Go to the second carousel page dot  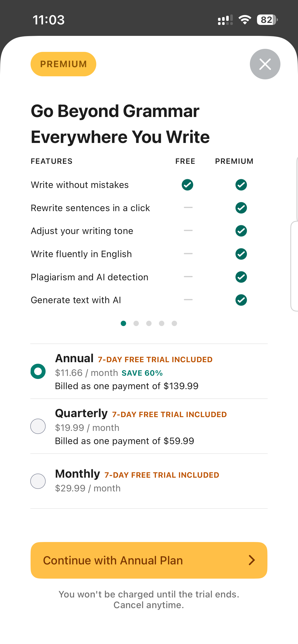[136, 323]
